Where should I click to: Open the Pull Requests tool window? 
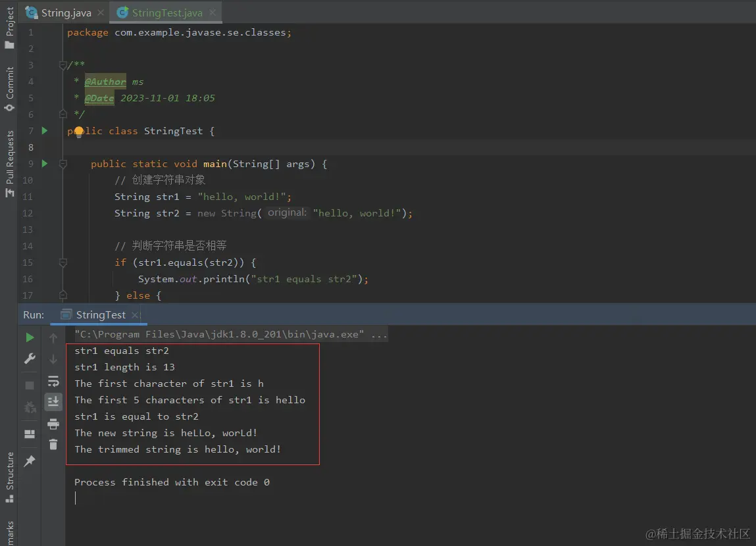click(9, 164)
